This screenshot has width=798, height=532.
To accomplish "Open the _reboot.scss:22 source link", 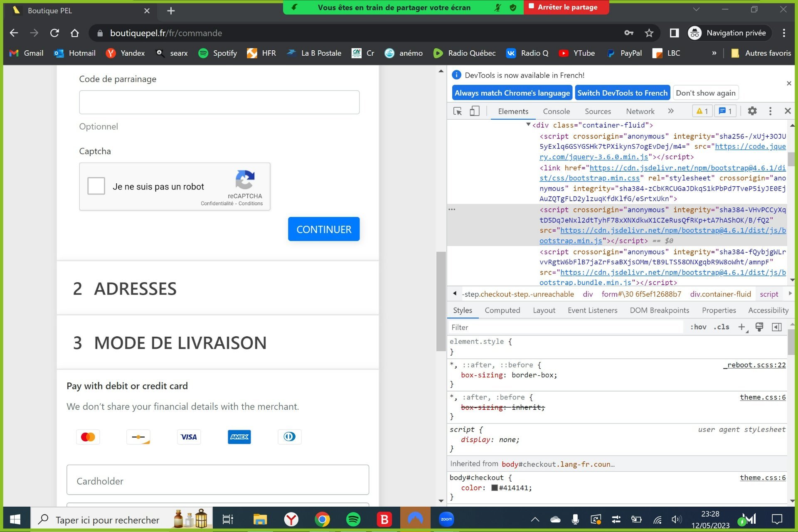I will pos(754,365).
